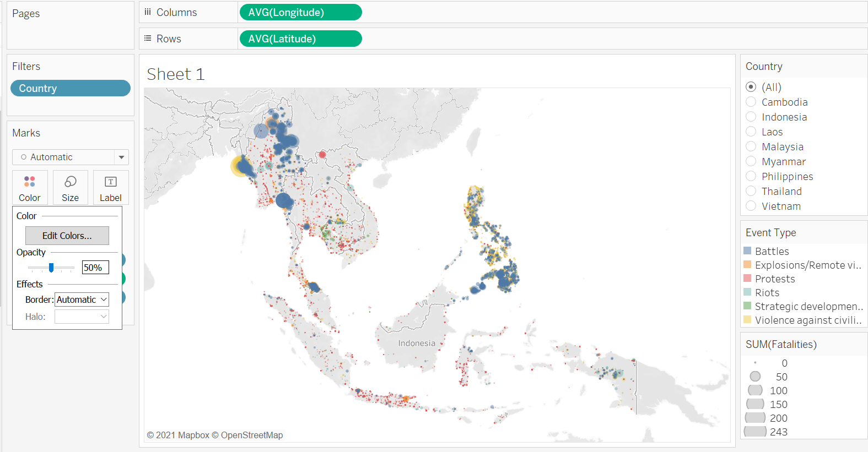Click the Columns shelf icon
This screenshot has width=868, height=452.
click(x=148, y=12)
